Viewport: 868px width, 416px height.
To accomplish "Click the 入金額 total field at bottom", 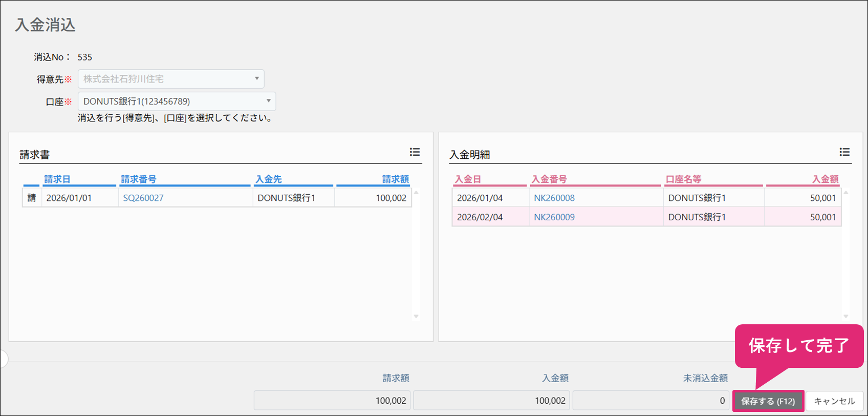I will click(x=492, y=401).
